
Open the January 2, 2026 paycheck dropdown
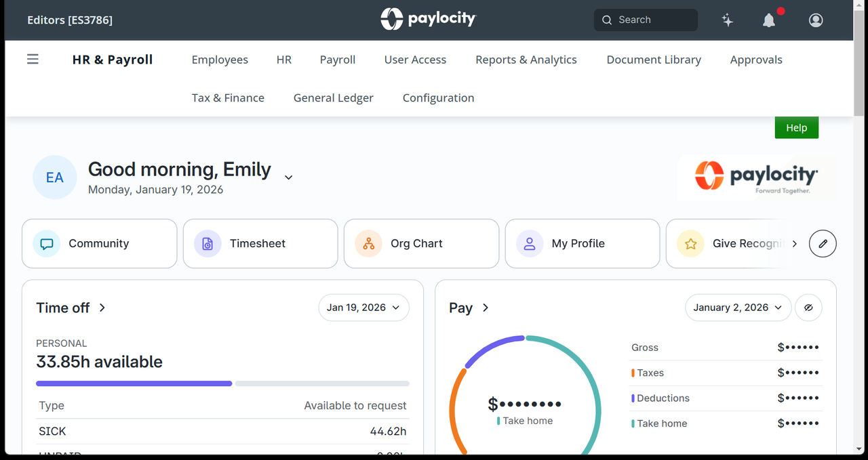tap(738, 308)
